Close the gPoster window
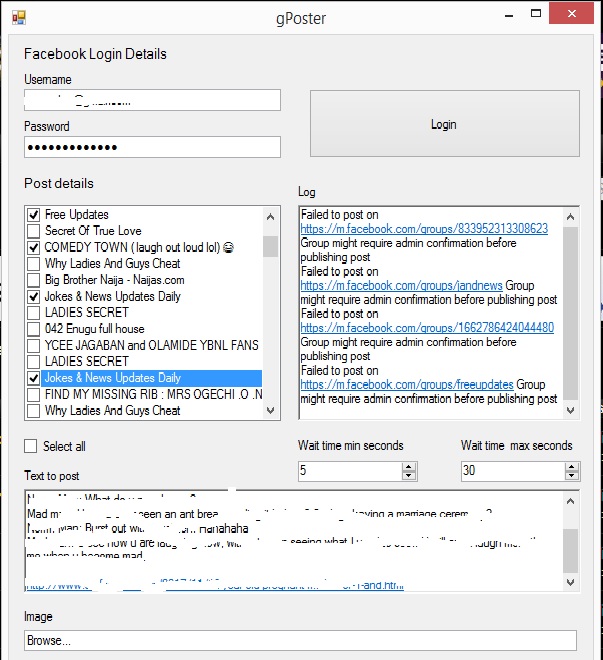This screenshot has height=660, width=603. 571,13
